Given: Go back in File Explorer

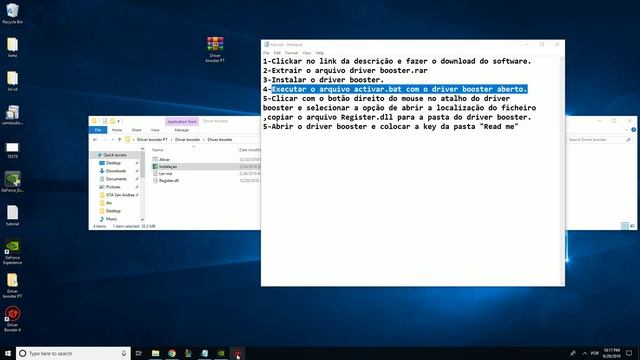Looking at the screenshot, I should [x=95, y=140].
